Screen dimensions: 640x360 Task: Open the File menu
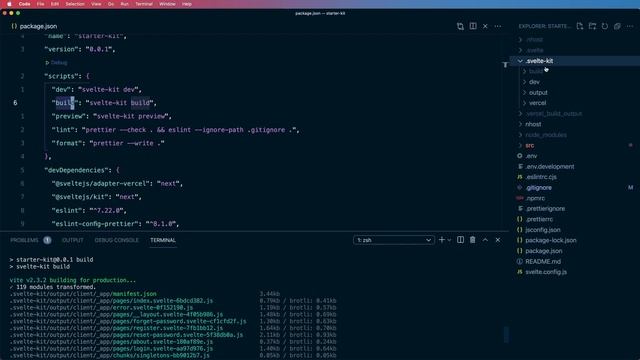tap(40, 4)
